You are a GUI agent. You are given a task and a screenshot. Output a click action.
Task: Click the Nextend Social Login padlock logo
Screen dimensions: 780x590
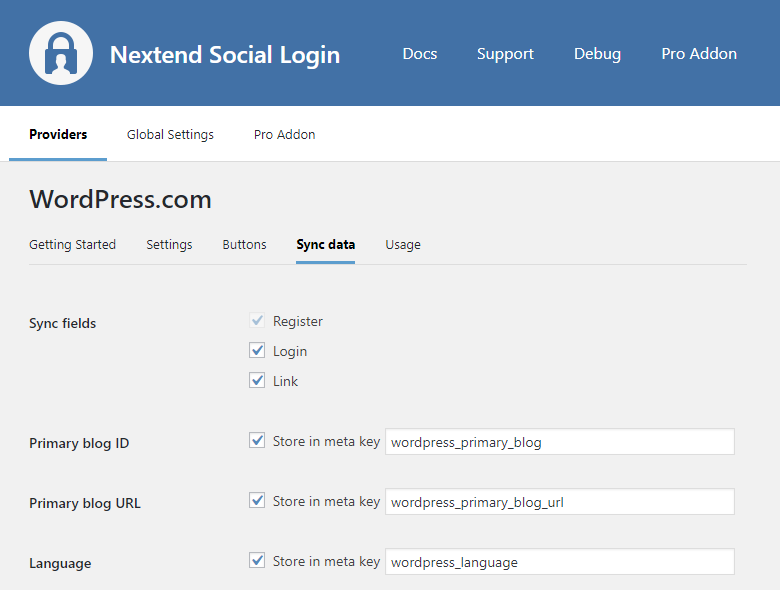tap(61, 53)
